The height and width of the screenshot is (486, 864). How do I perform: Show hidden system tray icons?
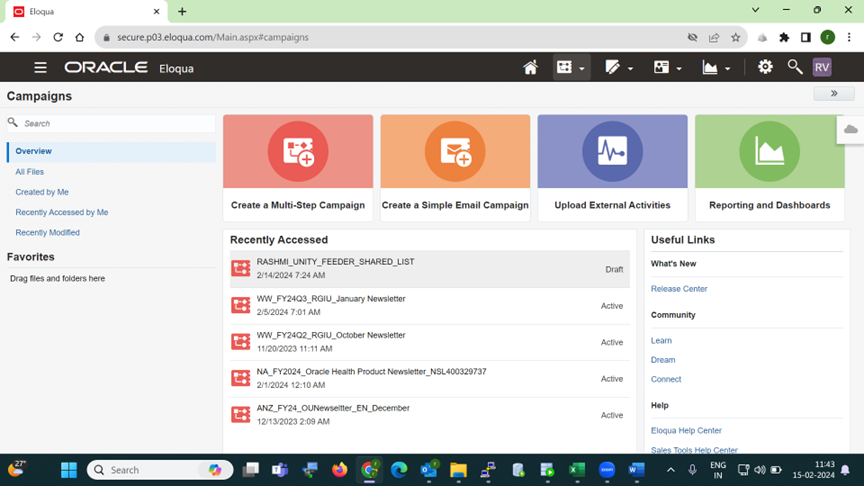click(671, 470)
